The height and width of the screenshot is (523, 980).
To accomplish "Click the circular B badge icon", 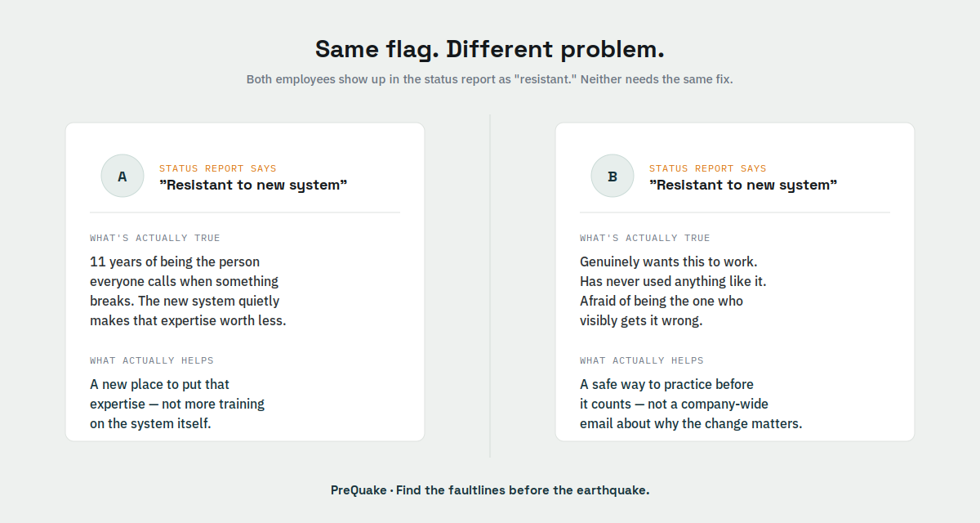I will [x=612, y=176].
